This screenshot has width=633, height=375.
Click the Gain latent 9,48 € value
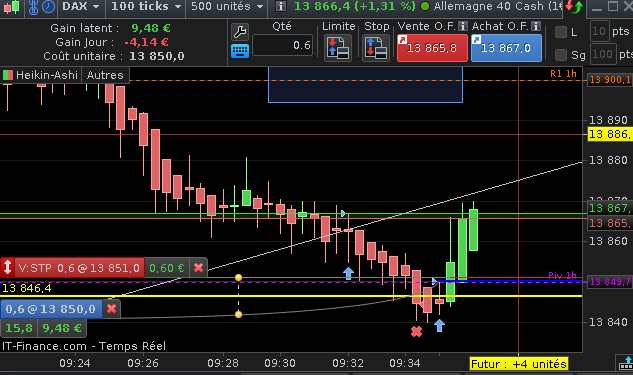pyautogui.click(x=151, y=28)
